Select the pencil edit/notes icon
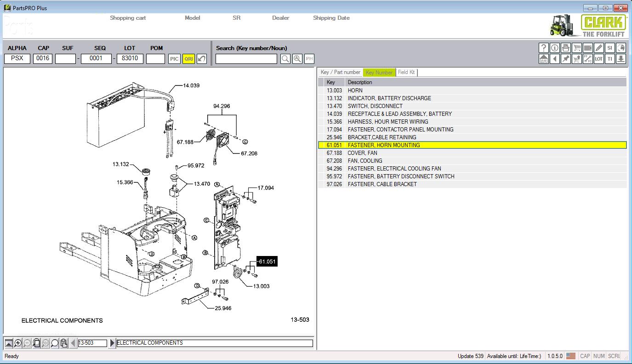The width and height of the screenshot is (632, 364). point(598,48)
